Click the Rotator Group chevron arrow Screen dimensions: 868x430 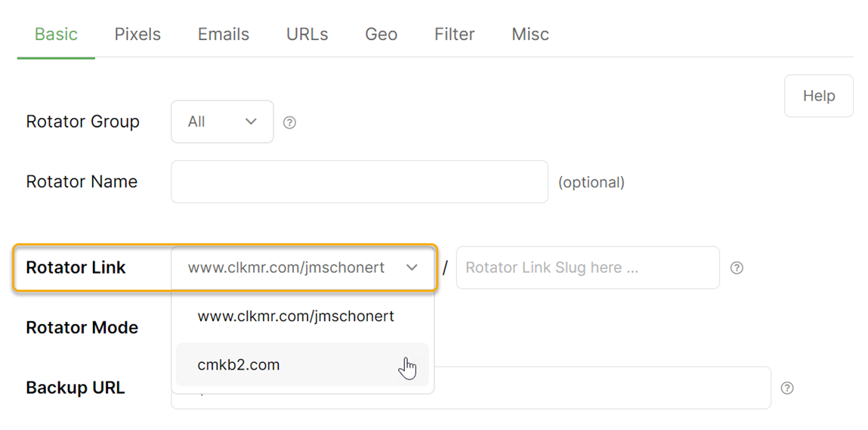(251, 122)
